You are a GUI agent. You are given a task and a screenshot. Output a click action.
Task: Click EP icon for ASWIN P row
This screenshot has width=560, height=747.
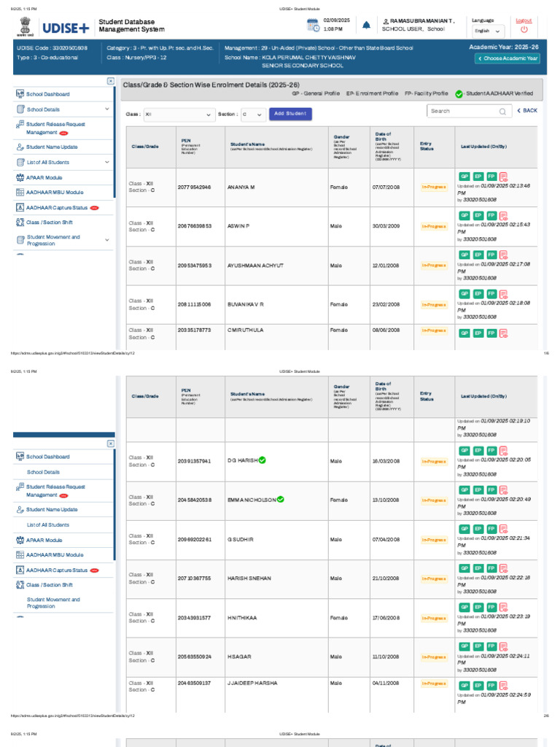pos(478,215)
